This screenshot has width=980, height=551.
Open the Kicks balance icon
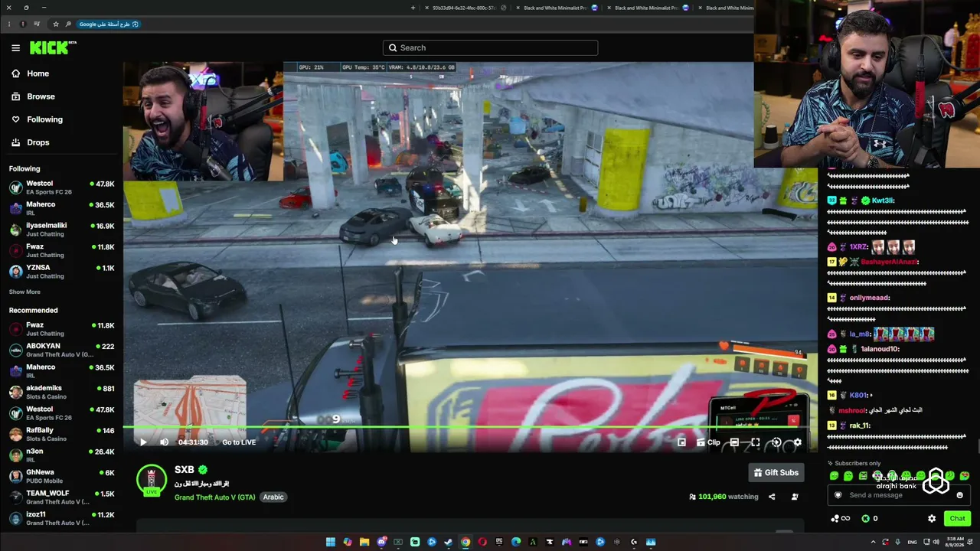tap(866, 519)
